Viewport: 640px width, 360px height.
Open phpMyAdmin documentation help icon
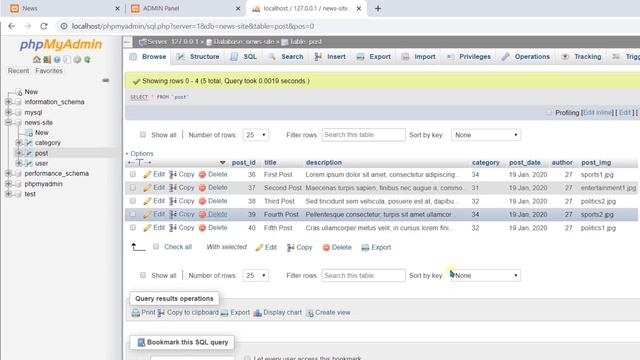point(57,60)
